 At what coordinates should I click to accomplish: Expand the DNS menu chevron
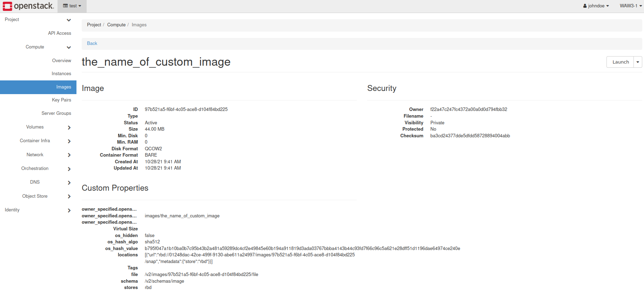pos(69,183)
